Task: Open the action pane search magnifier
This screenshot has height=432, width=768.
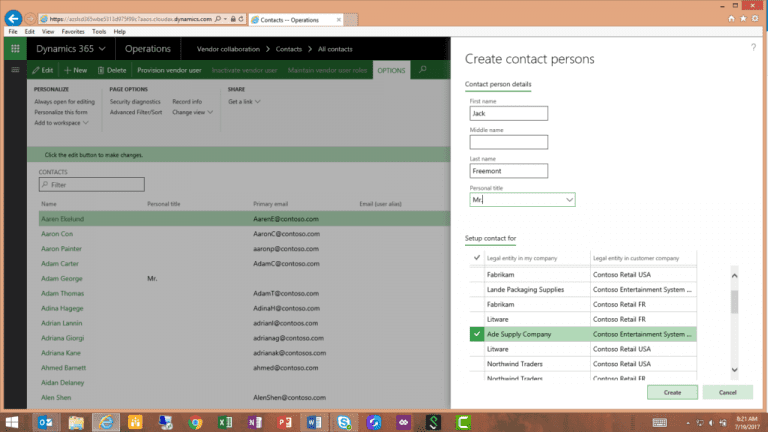Action: click(x=423, y=70)
